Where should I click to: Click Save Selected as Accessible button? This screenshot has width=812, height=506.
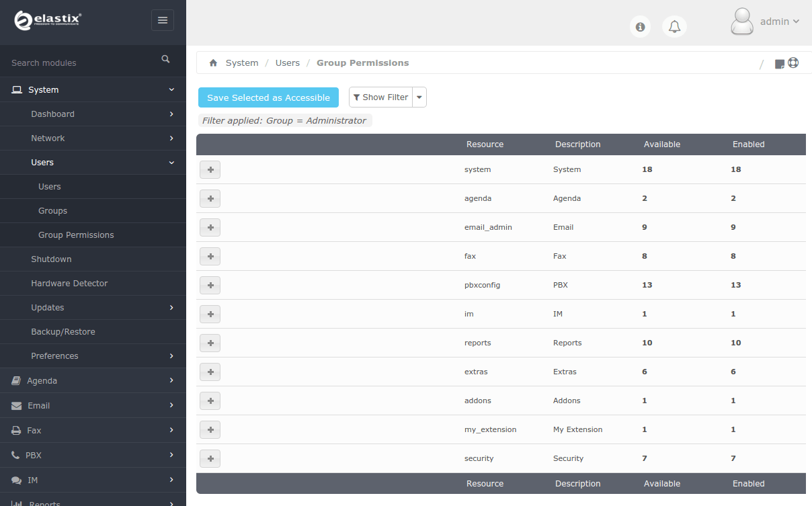pyautogui.click(x=268, y=97)
